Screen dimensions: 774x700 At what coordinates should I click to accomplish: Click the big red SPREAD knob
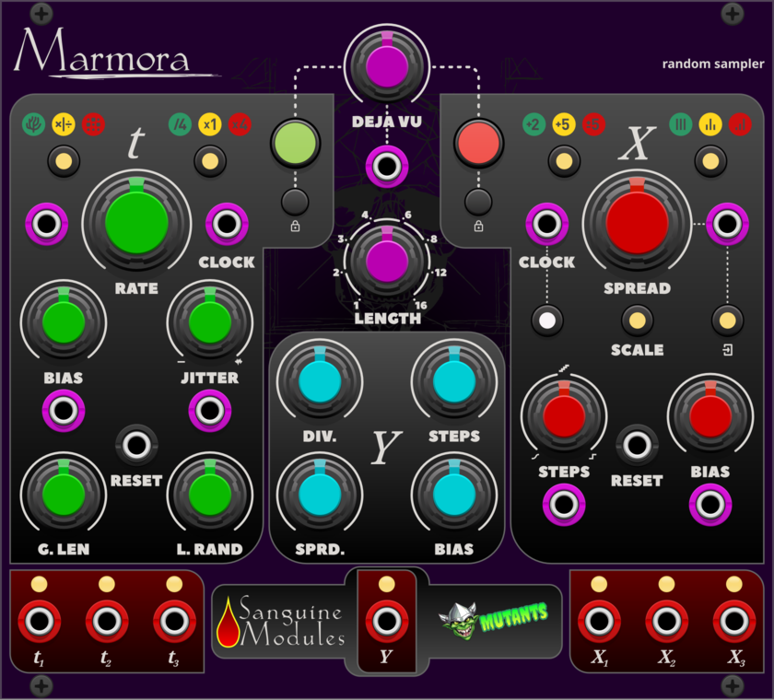coord(638,223)
